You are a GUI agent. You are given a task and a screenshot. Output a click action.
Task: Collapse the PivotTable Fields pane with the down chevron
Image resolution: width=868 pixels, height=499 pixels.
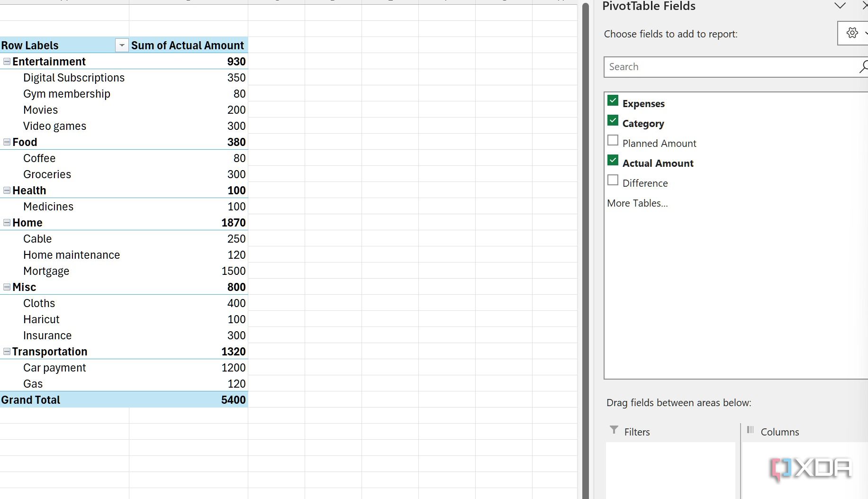(x=840, y=6)
